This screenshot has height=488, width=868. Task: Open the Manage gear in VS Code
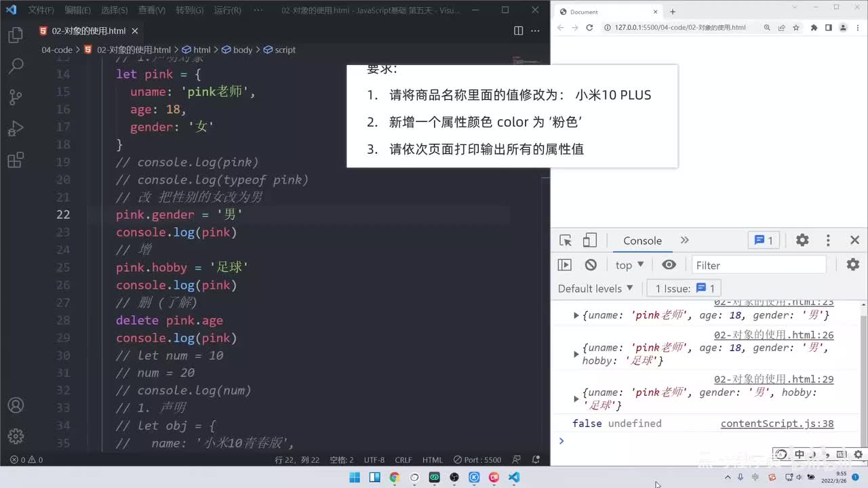[x=16, y=436]
